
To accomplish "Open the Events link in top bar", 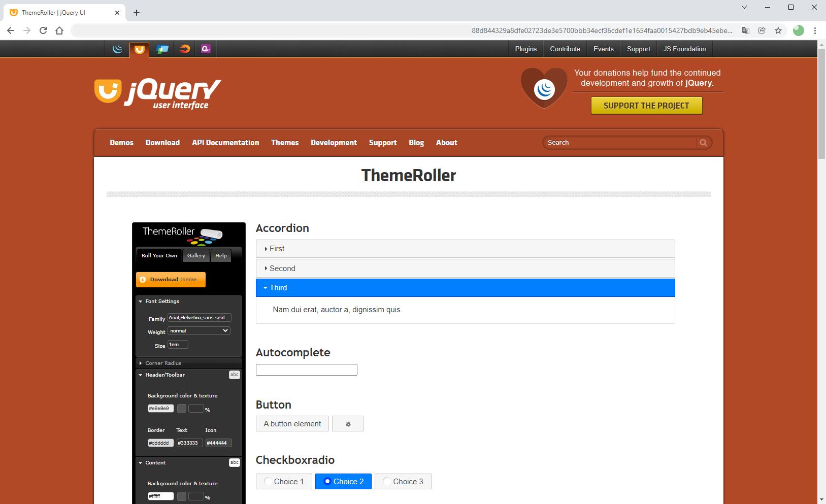I will click(x=603, y=49).
